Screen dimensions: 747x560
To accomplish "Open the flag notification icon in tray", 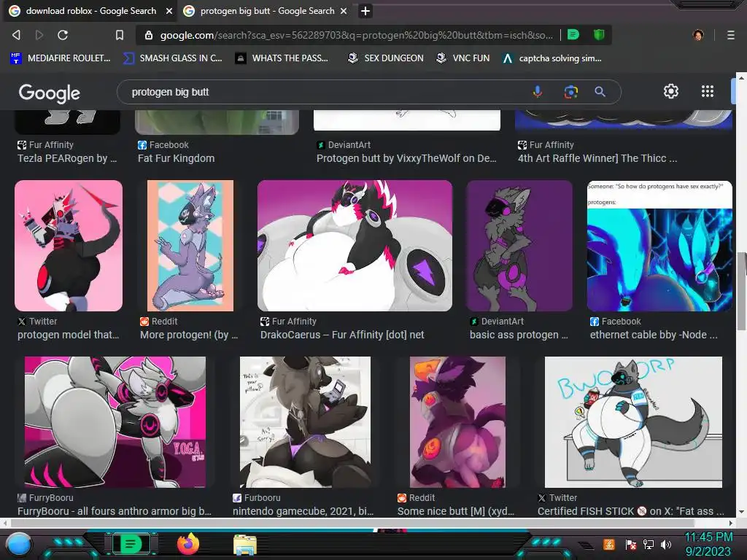I will [631, 544].
